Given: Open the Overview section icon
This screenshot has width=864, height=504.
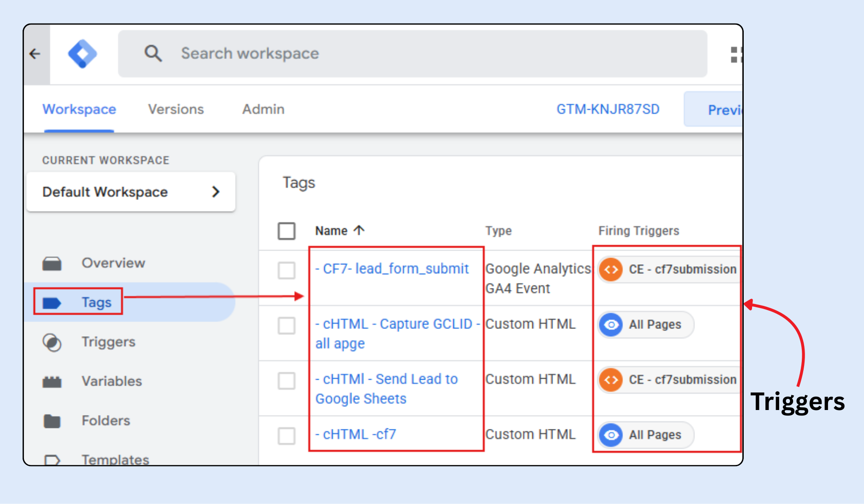Looking at the screenshot, I should tap(52, 264).
